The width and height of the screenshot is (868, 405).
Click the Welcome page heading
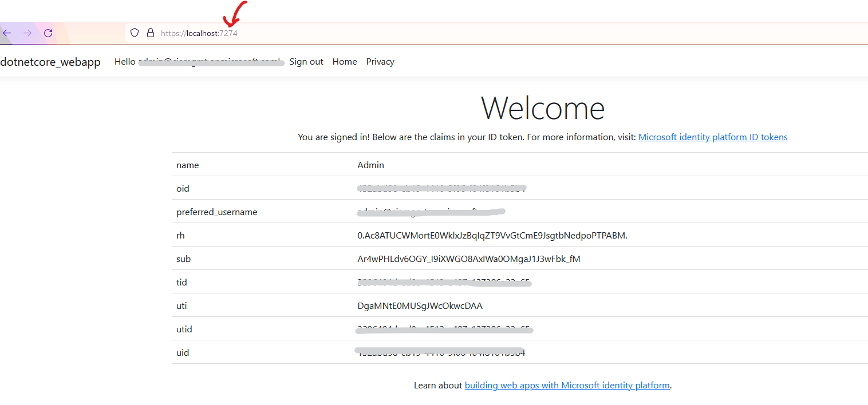click(x=543, y=108)
